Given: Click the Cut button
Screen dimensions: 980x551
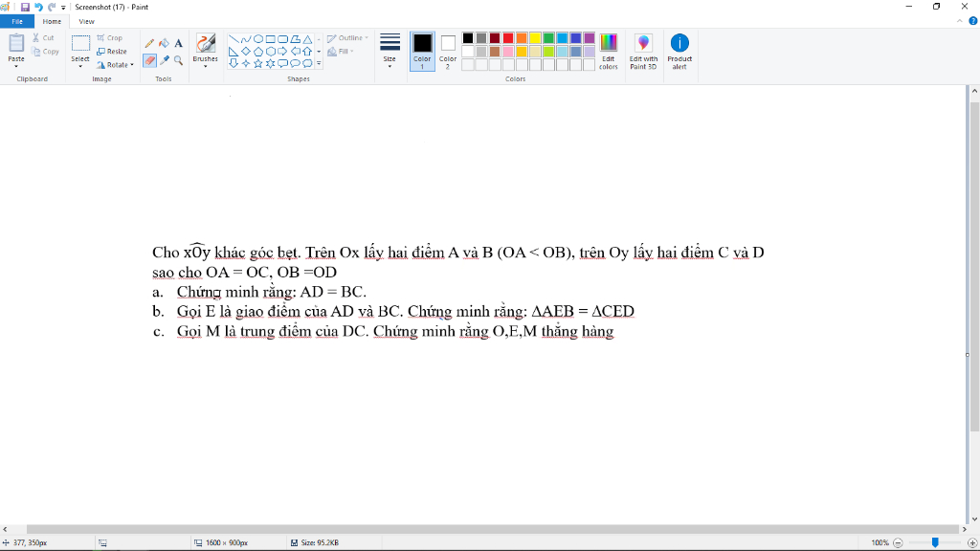Looking at the screenshot, I should pos(43,37).
